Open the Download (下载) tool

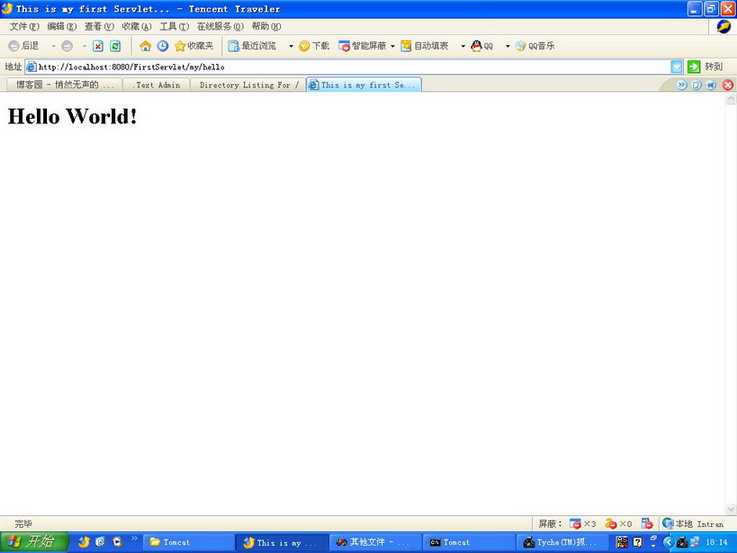pos(314,46)
